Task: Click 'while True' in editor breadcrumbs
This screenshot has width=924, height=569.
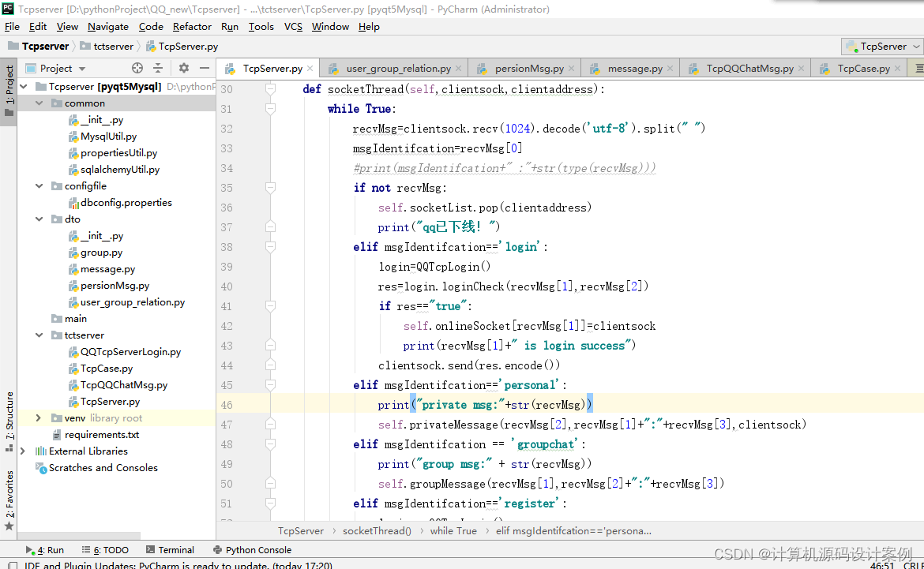Action: [x=453, y=530]
